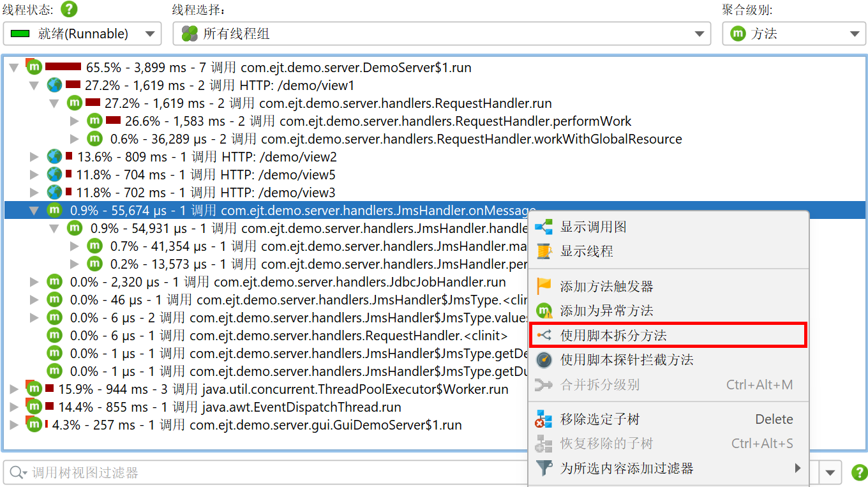Click the globe icon of HTTP: /demo/view3
Image resolution: width=868 pixels, height=487 pixels.
tap(54, 192)
